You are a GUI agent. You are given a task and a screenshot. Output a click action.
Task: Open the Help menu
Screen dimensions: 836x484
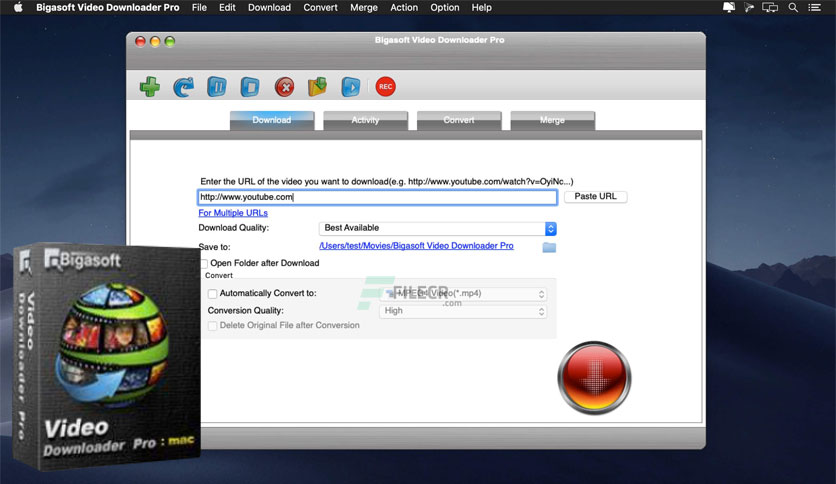481,7
